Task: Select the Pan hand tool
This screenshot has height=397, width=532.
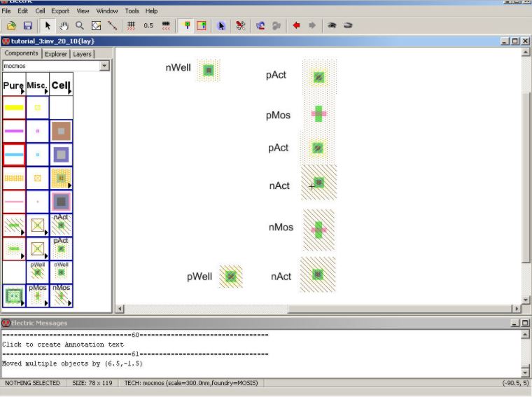Action: pyautogui.click(x=64, y=25)
